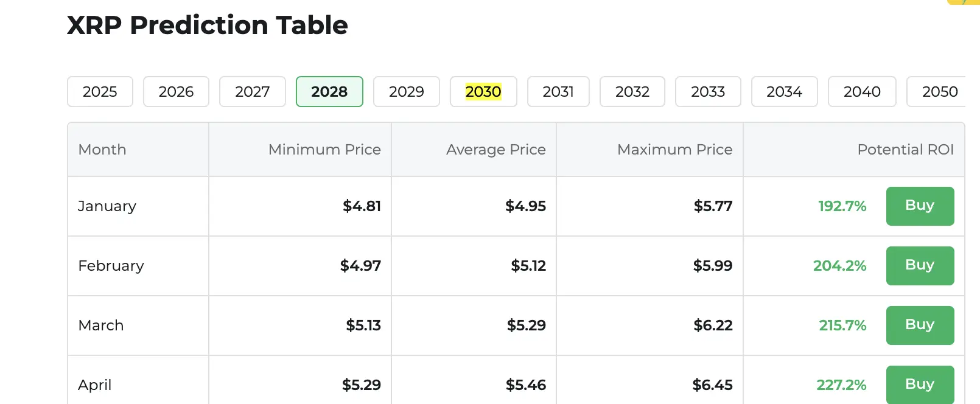Open the 2027 prediction tab
The height and width of the screenshot is (404, 980).
(252, 92)
